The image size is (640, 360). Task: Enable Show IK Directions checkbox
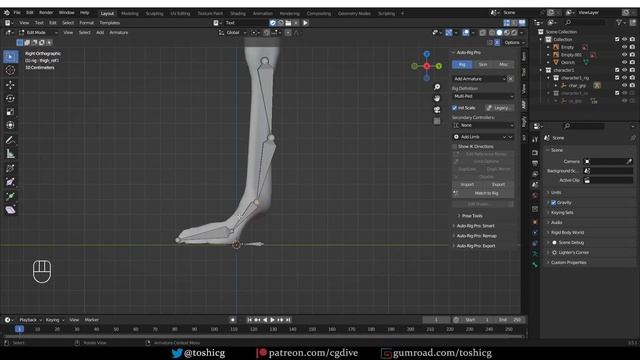coord(455,146)
